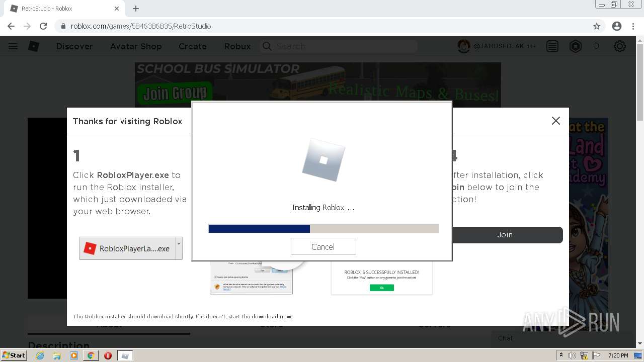Expand the download item dropdown arrow
The image size is (644, 362).
(x=179, y=248)
